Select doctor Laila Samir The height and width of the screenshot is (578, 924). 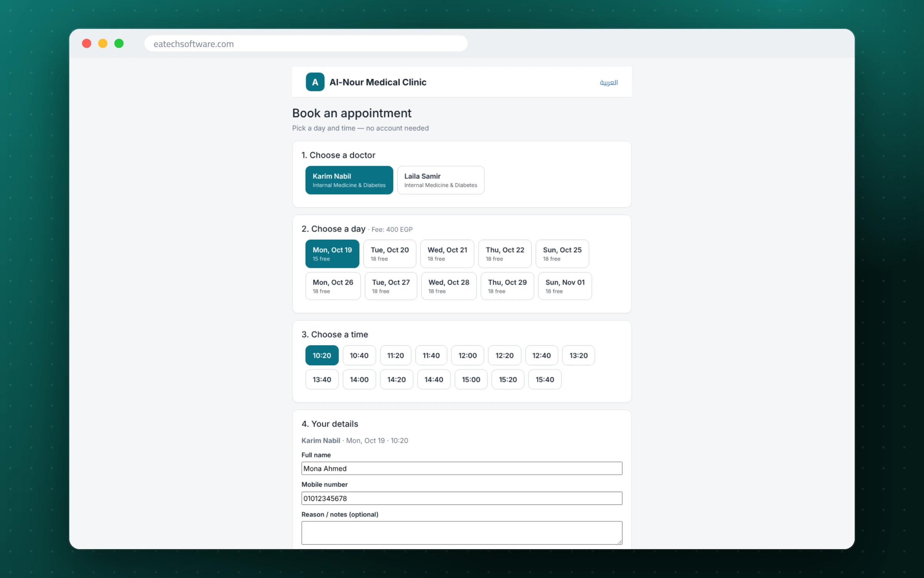pos(440,180)
